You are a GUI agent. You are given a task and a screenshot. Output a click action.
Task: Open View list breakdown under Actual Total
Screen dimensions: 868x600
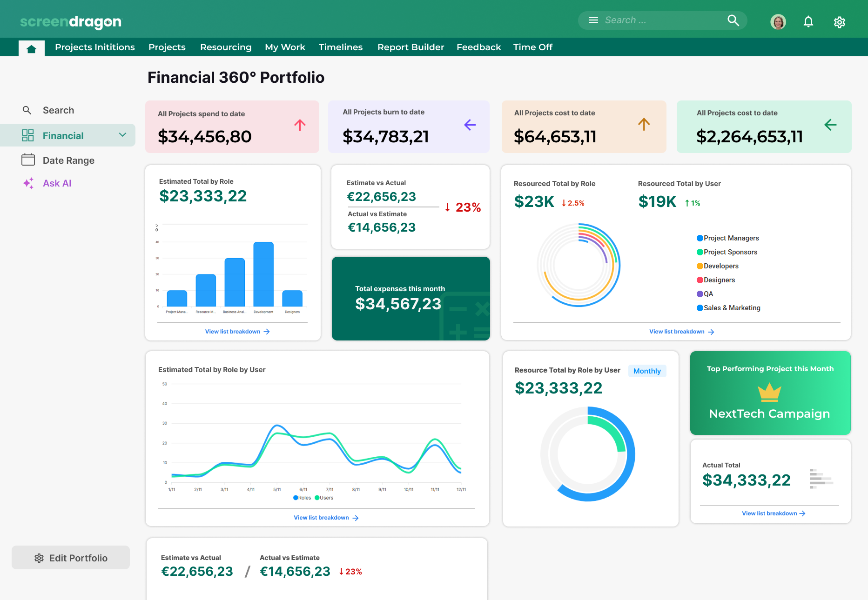coord(773,513)
